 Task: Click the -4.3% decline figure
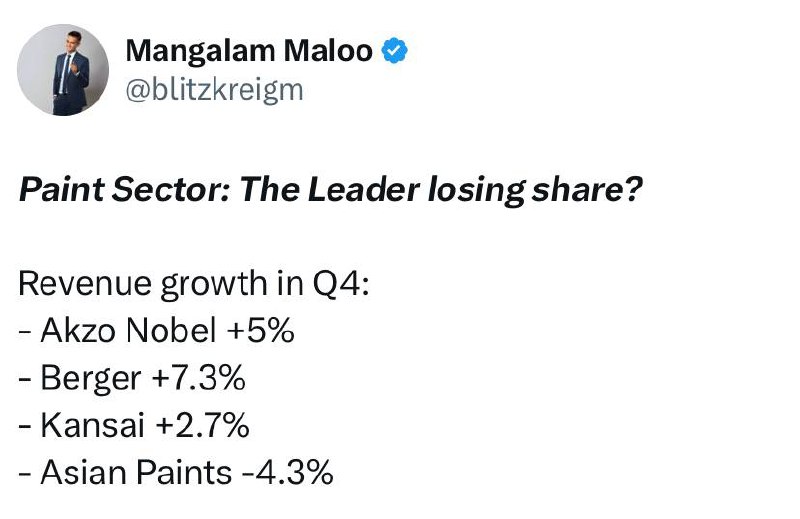click(288, 472)
